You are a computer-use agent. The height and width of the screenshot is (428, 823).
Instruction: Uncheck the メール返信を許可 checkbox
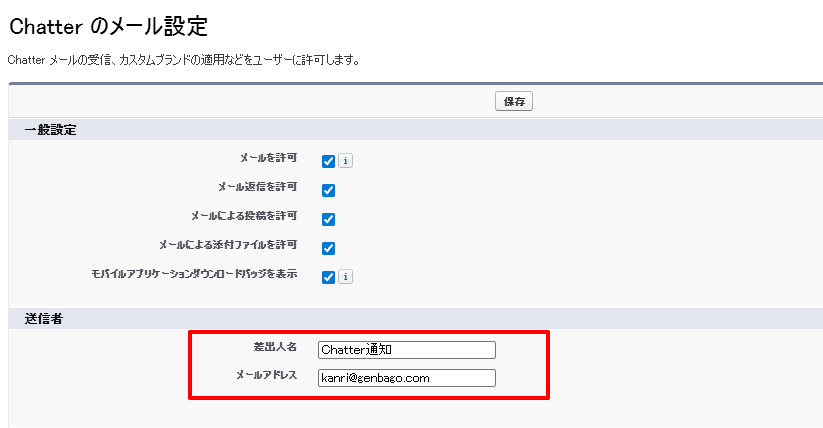(328, 190)
